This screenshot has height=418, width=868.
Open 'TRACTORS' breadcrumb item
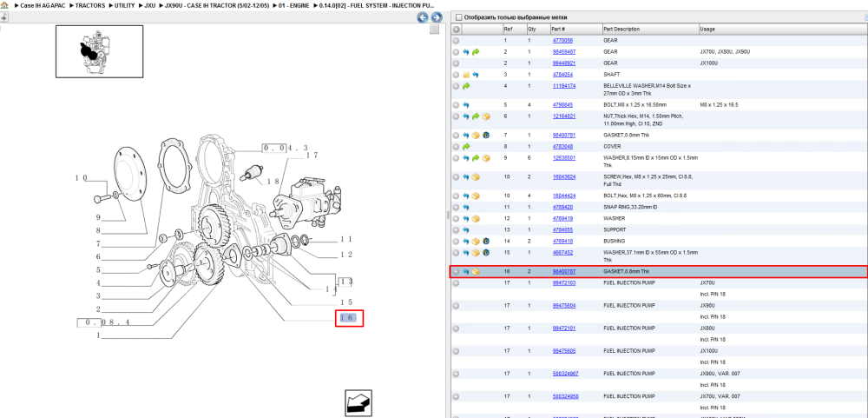point(89,5)
